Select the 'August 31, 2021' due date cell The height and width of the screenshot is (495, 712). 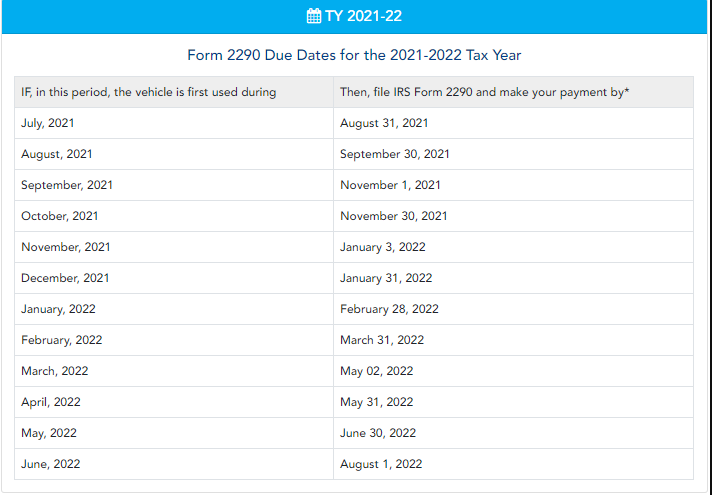(x=513, y=123)
